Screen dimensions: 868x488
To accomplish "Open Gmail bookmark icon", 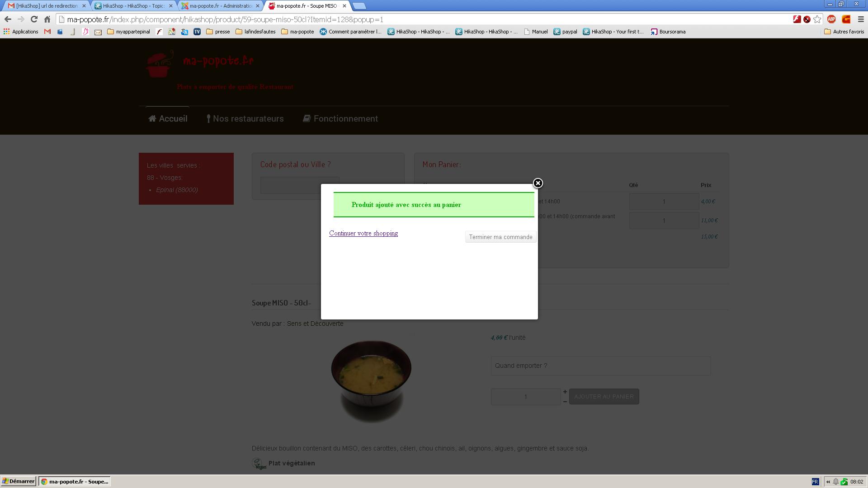I will [x=47, y=32].
